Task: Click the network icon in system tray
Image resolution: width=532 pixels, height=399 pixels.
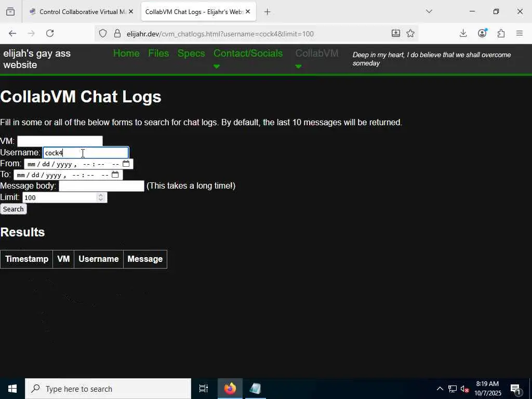Action: pyautogui.click(x=453, y=389)
